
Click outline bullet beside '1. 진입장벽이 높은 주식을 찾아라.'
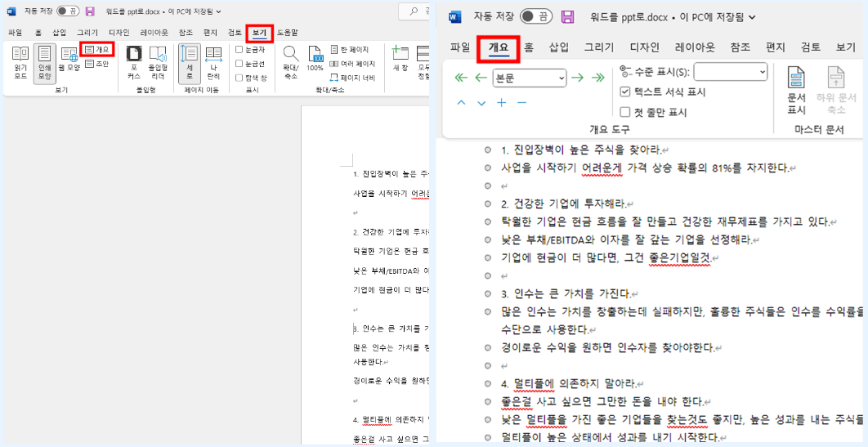(x=488, y=150)
